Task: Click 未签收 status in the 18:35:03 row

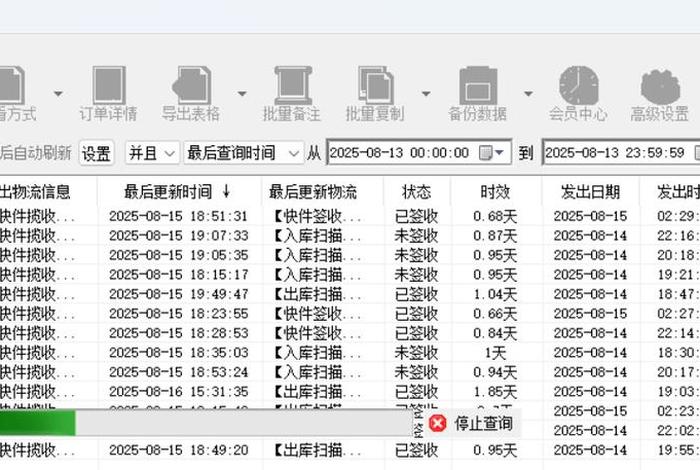Action: pyautogui.click(x=416, y=353)
